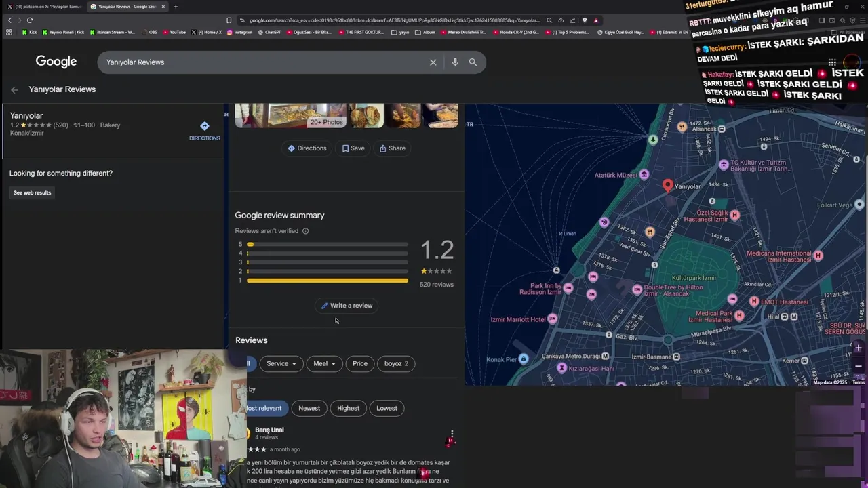The image size is (868, 488).
Task: Click See web results button
Action: point(32,192)
